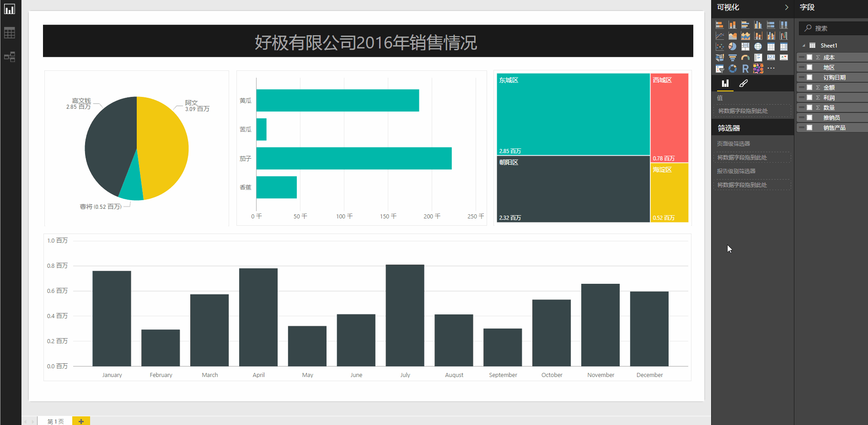Screen dimensions: 868x425
Task: Select the stacked bar chart visual
Action: pyautogui.click(x=719, y=25)
